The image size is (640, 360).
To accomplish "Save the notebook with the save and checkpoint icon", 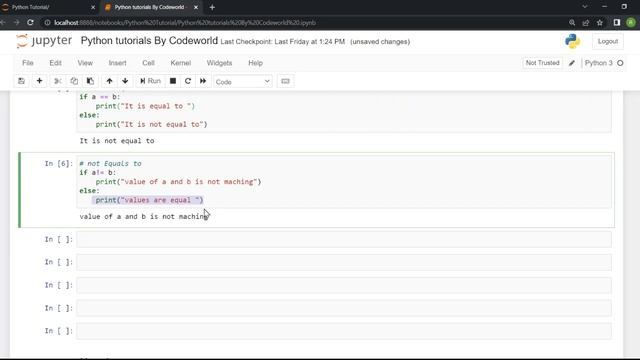I will (x=21, y=81).
